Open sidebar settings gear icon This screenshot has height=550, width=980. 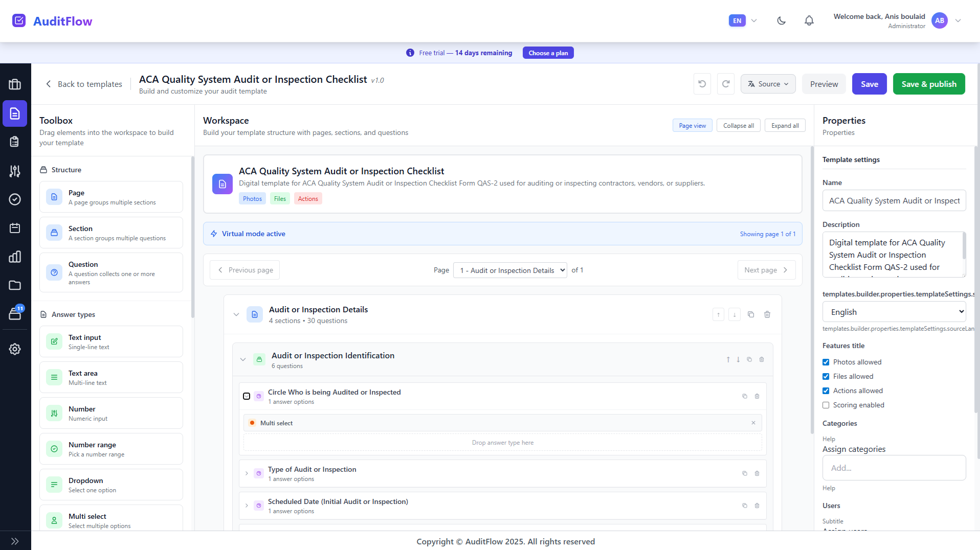point(15,349)
